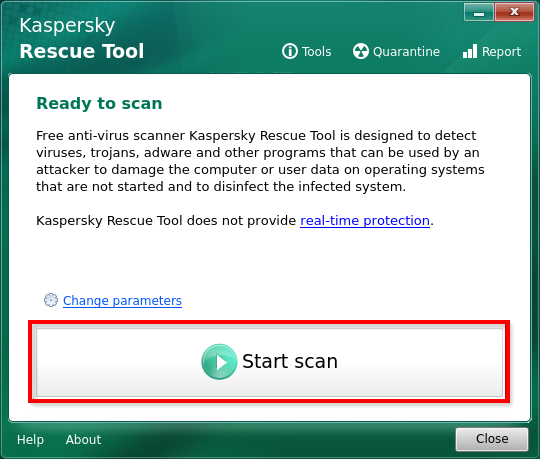
Task: Click the Ready to scan heading
Action: click(x=99, y=103)
